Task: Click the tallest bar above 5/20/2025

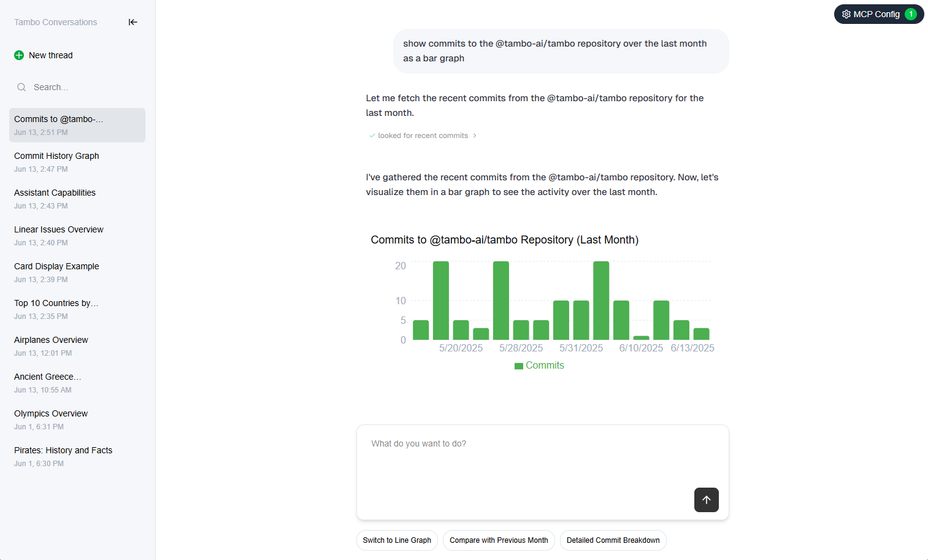Action: [441, 301]
